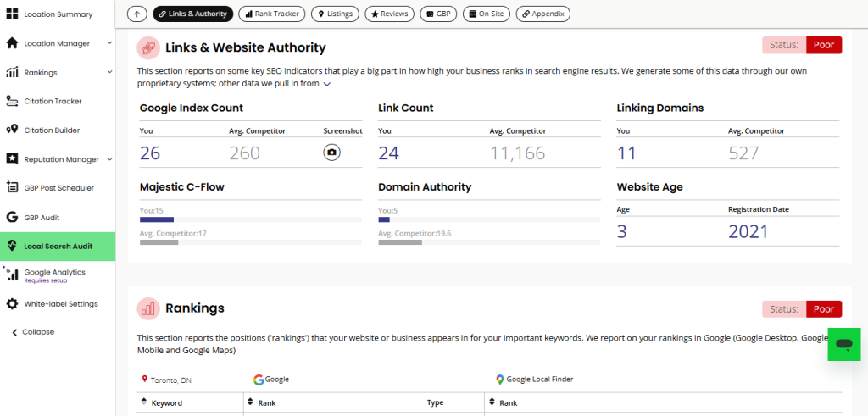The width and height of the screenshot is (868, 416).
Task: Expand the Rankings sidebar submenu
Action: pos(109,72)
